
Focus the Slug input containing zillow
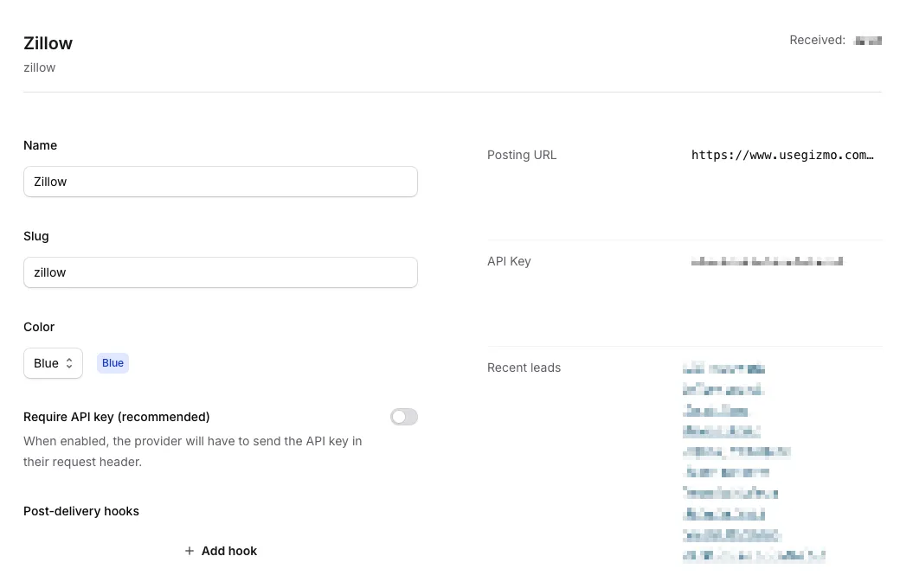220,272
